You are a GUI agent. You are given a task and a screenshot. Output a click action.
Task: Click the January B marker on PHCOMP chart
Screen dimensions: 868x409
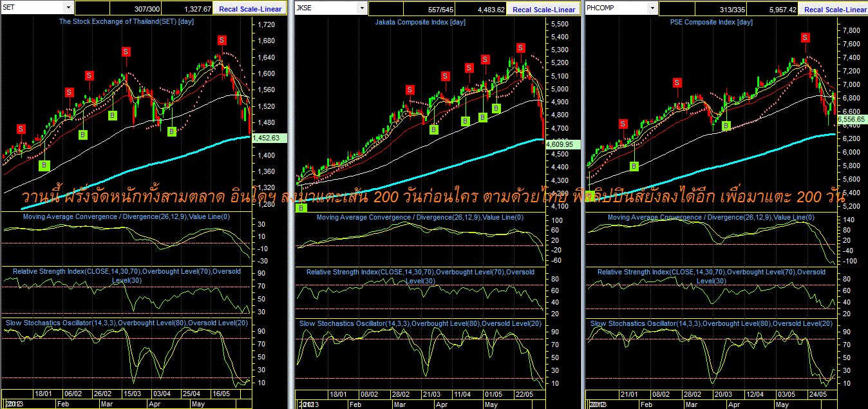634,166
